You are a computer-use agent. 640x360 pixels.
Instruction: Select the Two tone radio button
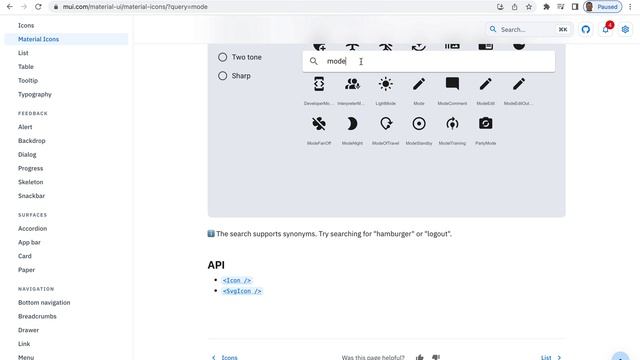coord(222,57)
